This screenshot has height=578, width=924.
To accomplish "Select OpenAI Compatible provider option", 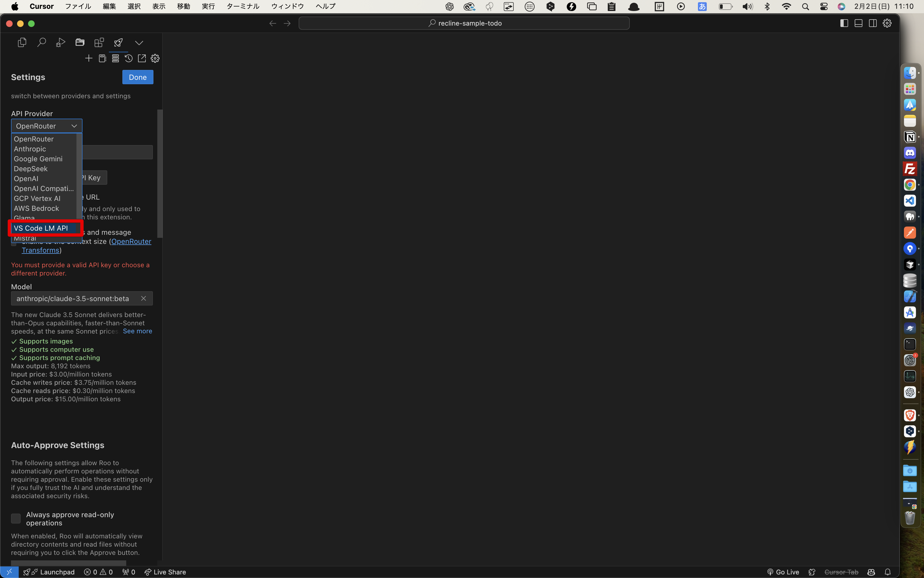I will pyautogui.click(x=44, y=189).
